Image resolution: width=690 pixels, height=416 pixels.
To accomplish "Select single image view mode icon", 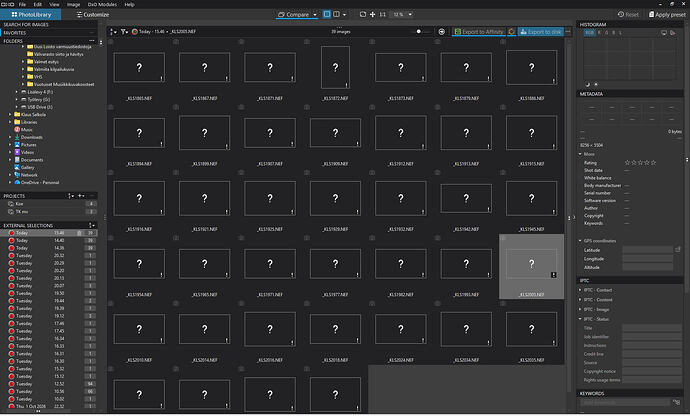I will (327, 14).
